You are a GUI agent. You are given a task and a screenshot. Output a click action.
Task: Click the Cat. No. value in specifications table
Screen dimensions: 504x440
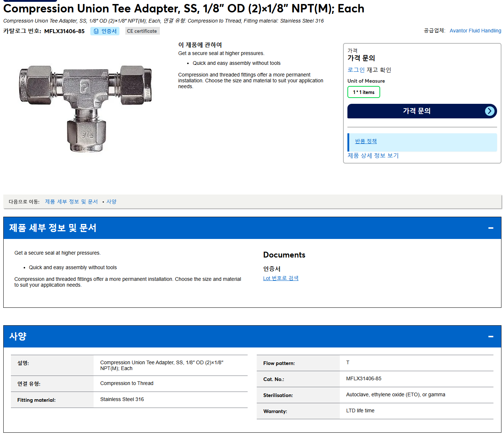coord(364,379)
